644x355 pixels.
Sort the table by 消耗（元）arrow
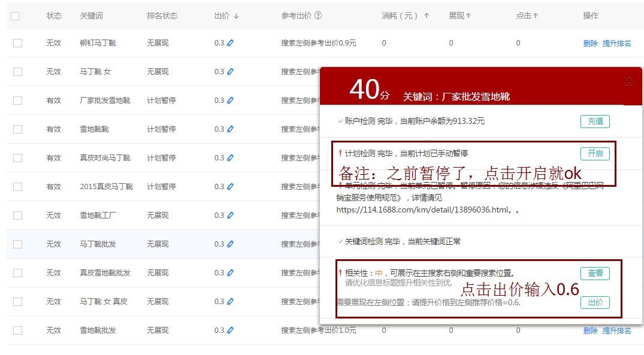[426, 16]
